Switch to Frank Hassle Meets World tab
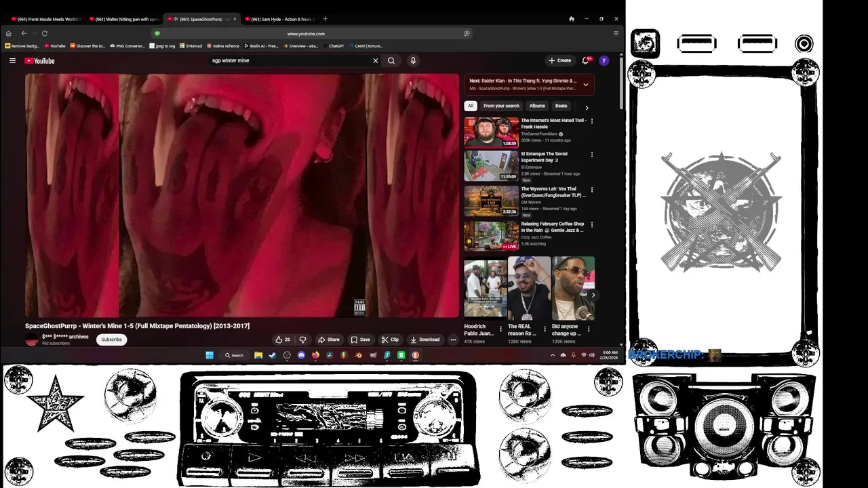 [46, 19]
